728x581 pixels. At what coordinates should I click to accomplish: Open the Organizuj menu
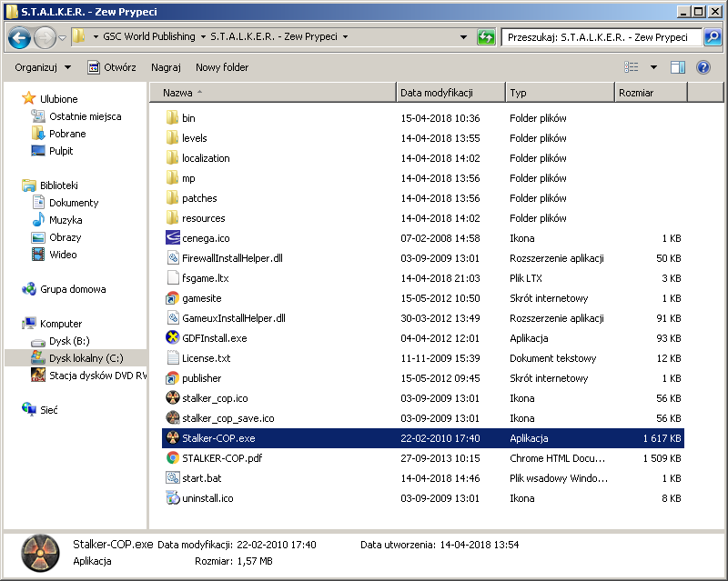coord(43,68)
